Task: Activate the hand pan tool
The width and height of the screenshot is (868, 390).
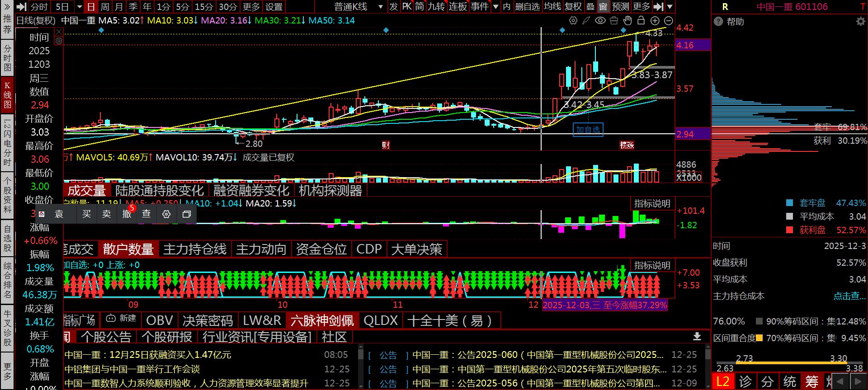Action: point(627,20)
